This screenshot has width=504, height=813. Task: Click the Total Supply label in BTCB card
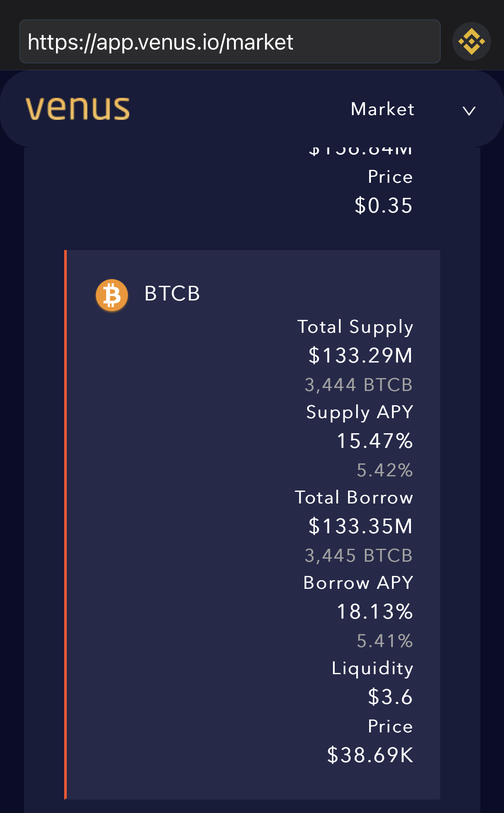[355, 327]
